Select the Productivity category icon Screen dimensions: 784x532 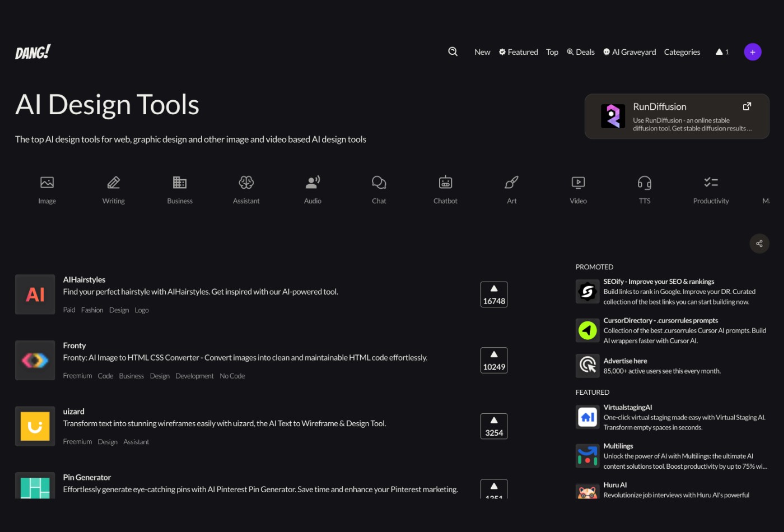711,183
